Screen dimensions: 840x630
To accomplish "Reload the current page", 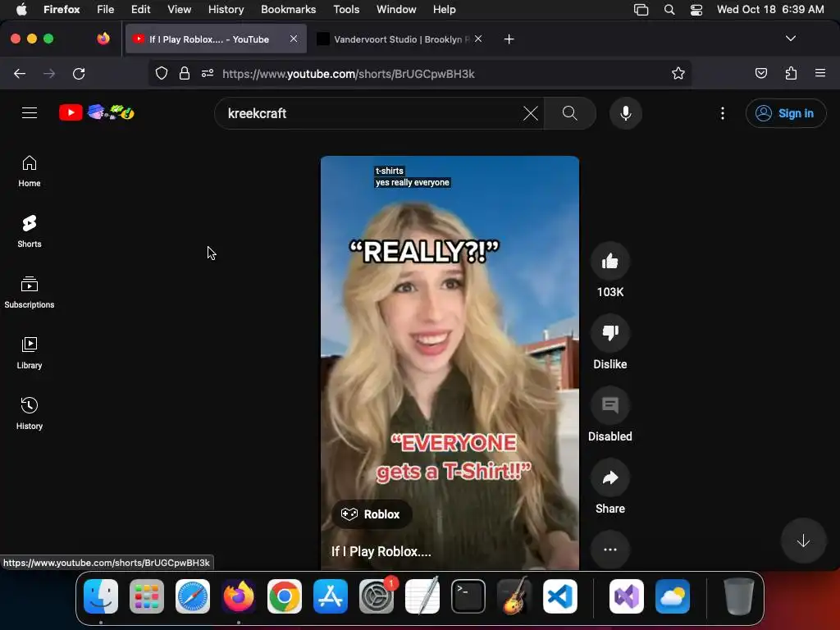I will [79, 74].
